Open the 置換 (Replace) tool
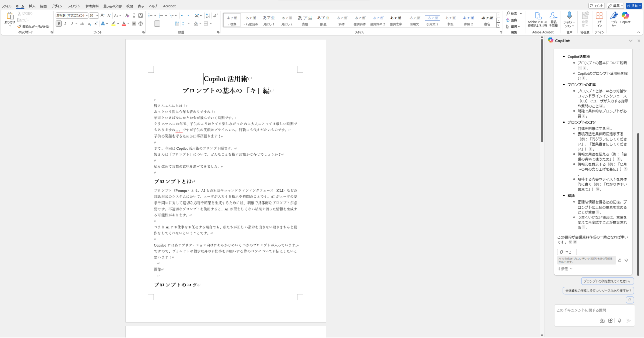644x338 pixels. (x=512, y=20)
